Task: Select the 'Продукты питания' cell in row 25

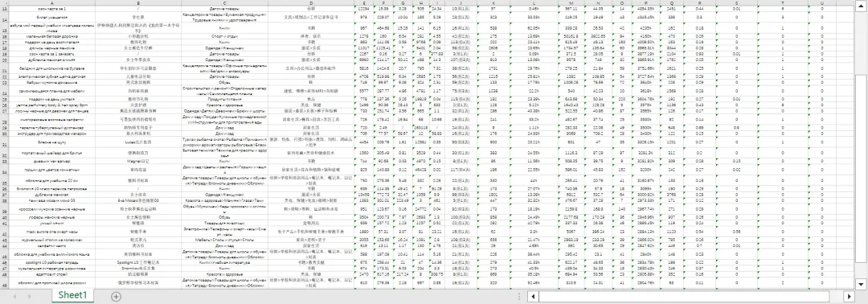Action: point(225,99)
